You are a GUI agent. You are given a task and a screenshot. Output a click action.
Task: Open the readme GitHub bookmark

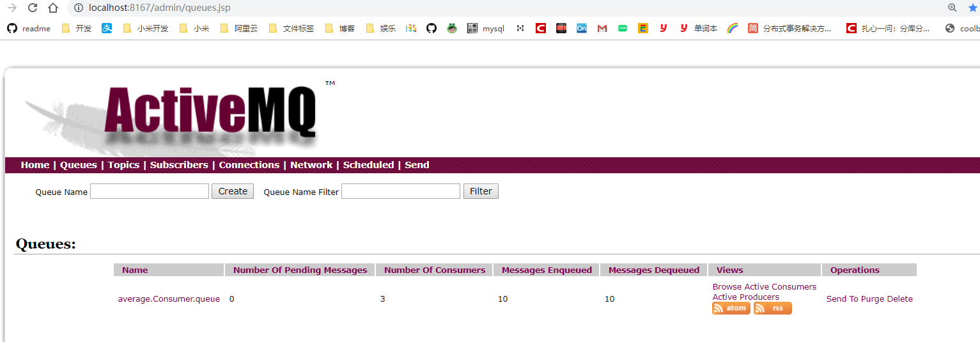point(29,28)
